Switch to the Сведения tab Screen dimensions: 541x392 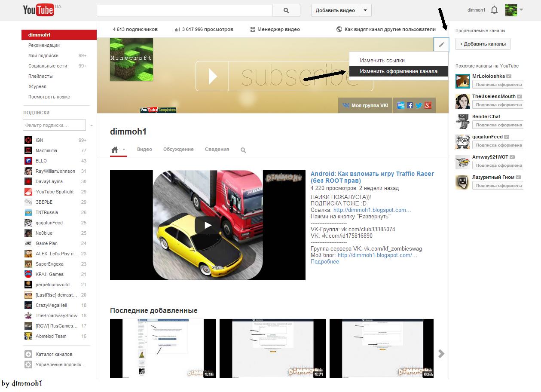tap(217, 149)
